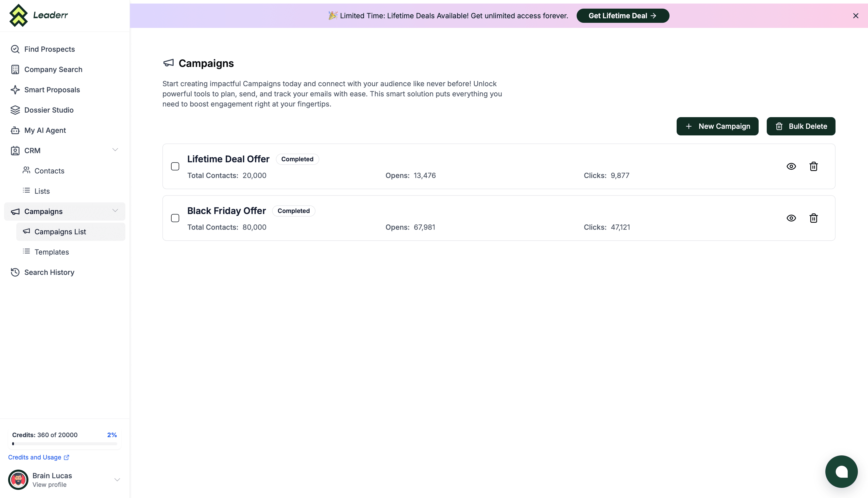View the Lifetime Deal Offer campaign details
Screen dimensions: 868x498
pos(791,166)
